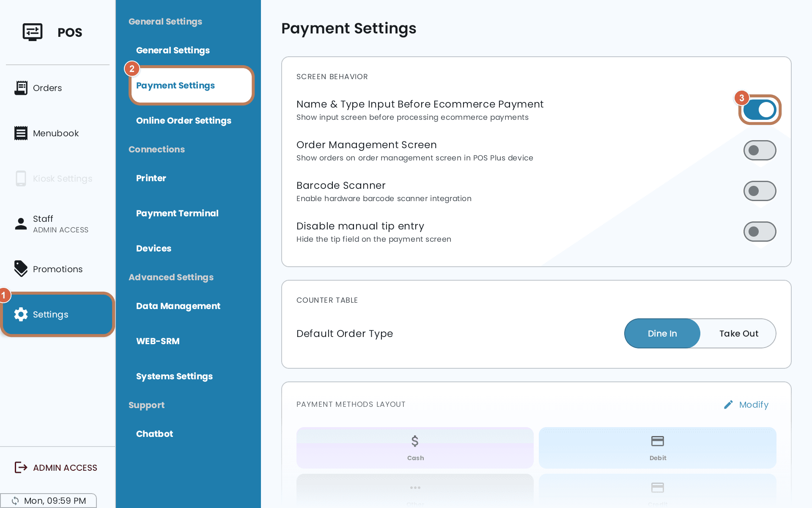The image size is (812, 508).
Task: Click the Staff person icon
Action: (x=21, y=224)
